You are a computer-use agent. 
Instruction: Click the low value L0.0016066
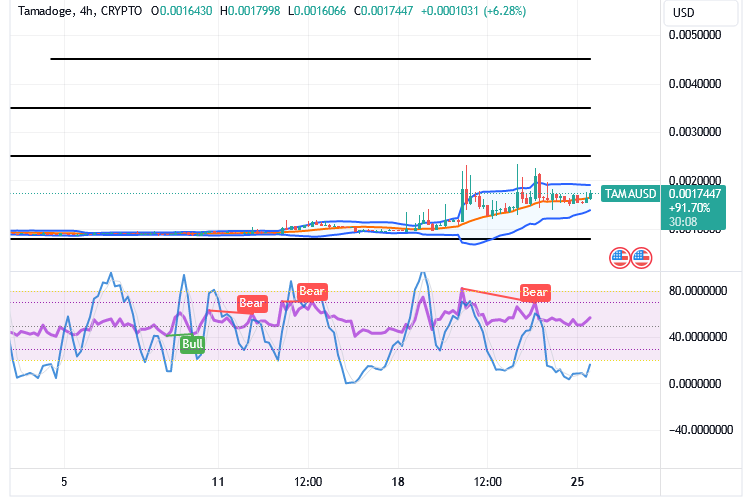(x=317, y=11)
